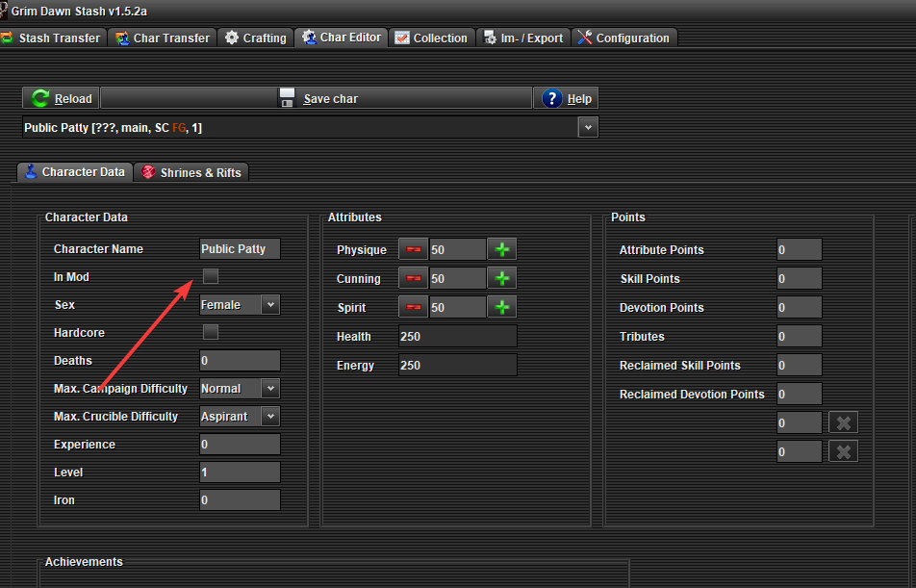916x588 pixels.
Task: Go to the Collection tab
Action: click(432, 38)
